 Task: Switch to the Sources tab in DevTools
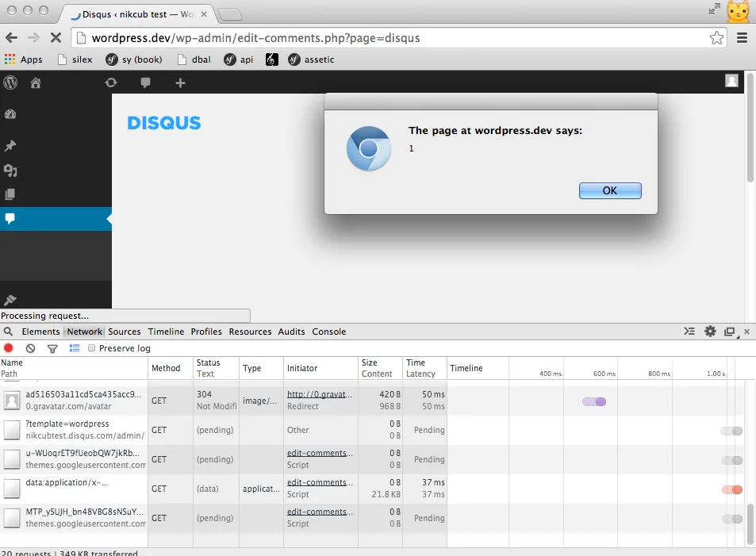coord(125,332)
